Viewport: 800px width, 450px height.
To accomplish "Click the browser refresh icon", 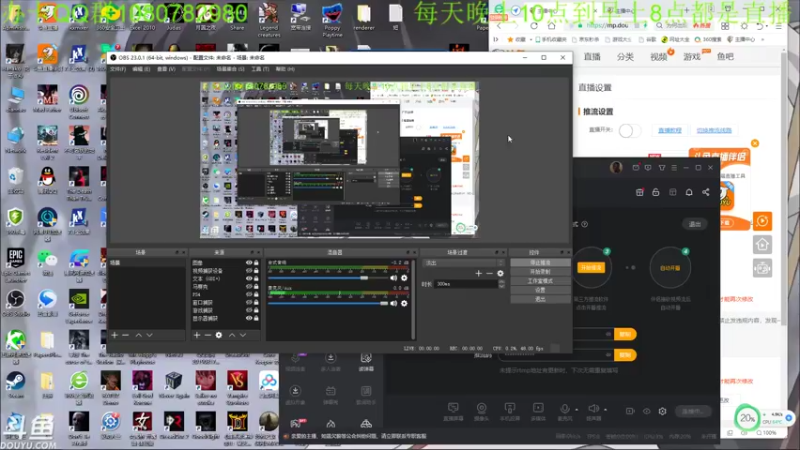I will [x=534, y=26].
